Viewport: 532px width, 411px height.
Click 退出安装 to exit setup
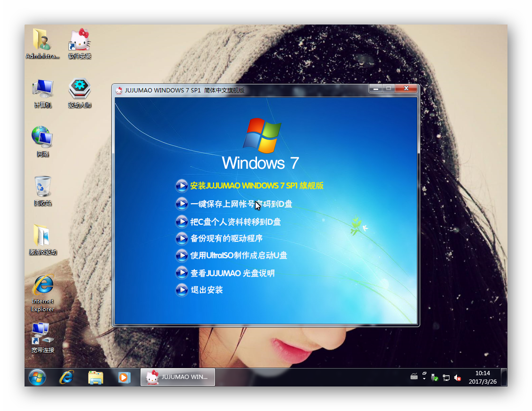[x=207, y=290]
